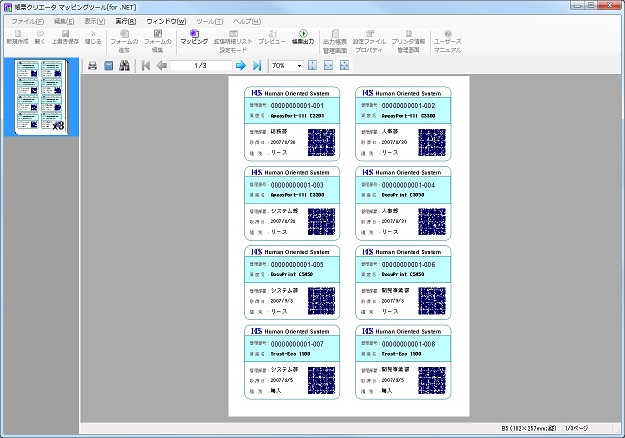Image resolution: width=625 pixels, height=438 pixels.
Task: Click the binoculars search icon
Action: pos(124,66)
